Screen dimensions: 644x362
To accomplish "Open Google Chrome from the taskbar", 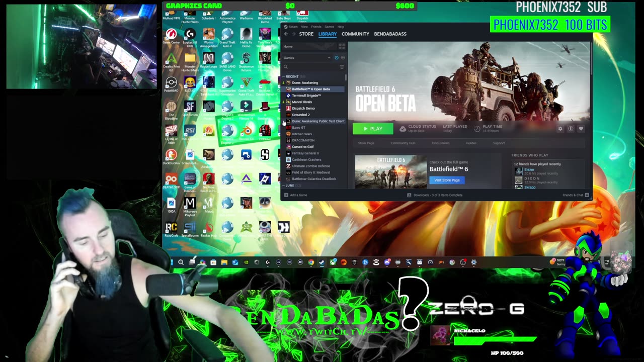I will pyautogui.click(x=311, y=262).
